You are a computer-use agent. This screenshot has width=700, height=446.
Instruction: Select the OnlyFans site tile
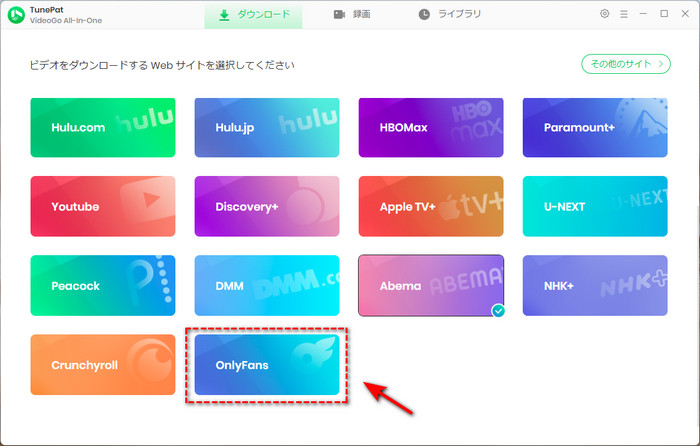(x=267, y=365)
